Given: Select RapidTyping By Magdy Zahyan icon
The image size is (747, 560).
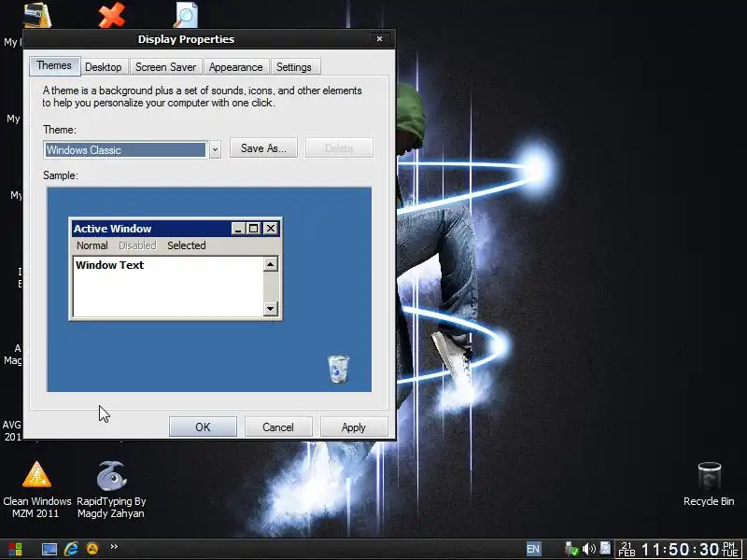Looking at the screenshot, I should pos(111,491).
